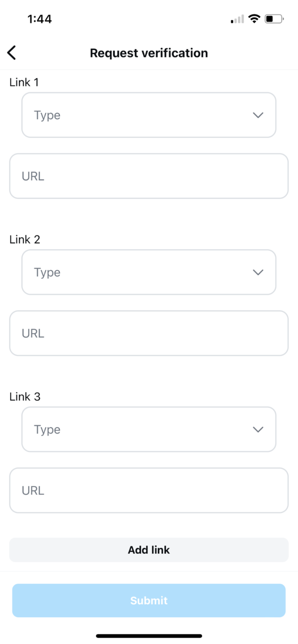This screenshot has height=644, width=298.
Task: Tap the Request verification title
Action: click(x=149, y=53)
